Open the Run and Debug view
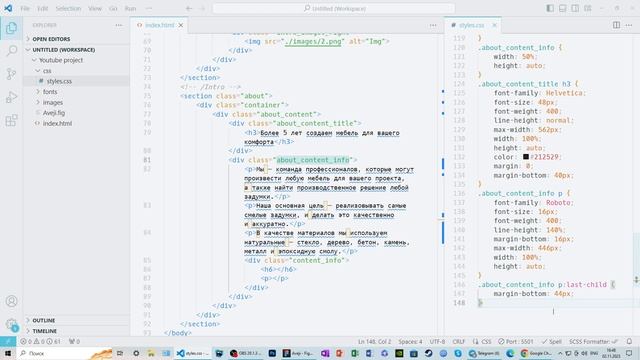 (11, 97)
